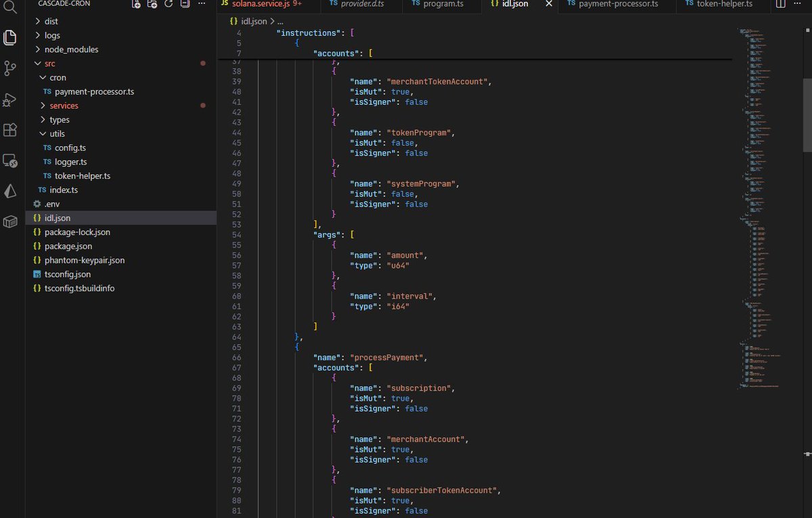Open tsconfig.tsbuildinfo in the explorer
Screen dimensions: 812x518
point(79,288)
